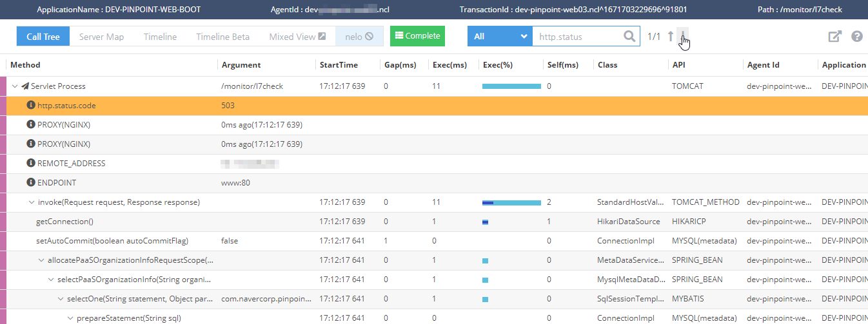Screen dimensions: 868x324
Task: Click info icon beside ENDPOINT
Action: coord(30,183)
